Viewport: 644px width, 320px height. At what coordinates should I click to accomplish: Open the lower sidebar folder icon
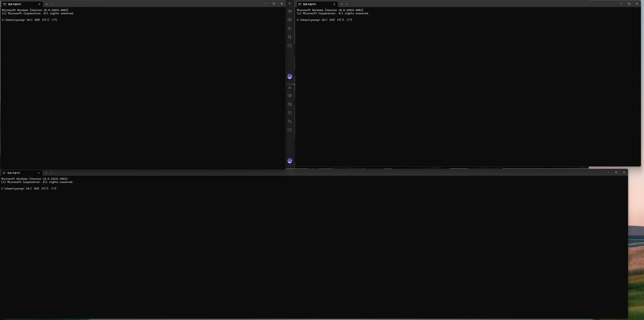tap(289, 130)
